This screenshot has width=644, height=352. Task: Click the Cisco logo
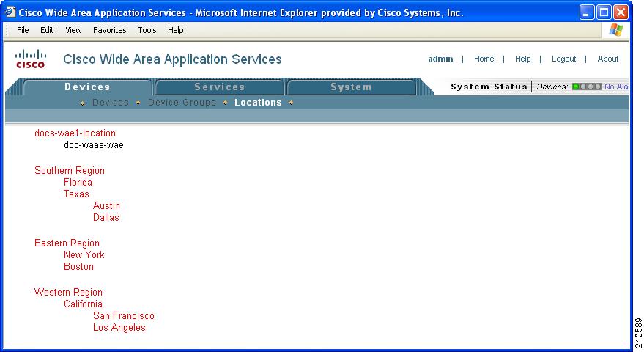[x=30, y=59]
